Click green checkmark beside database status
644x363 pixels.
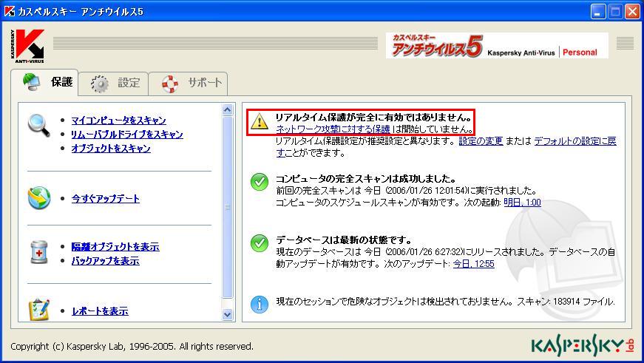pos(260,243)
